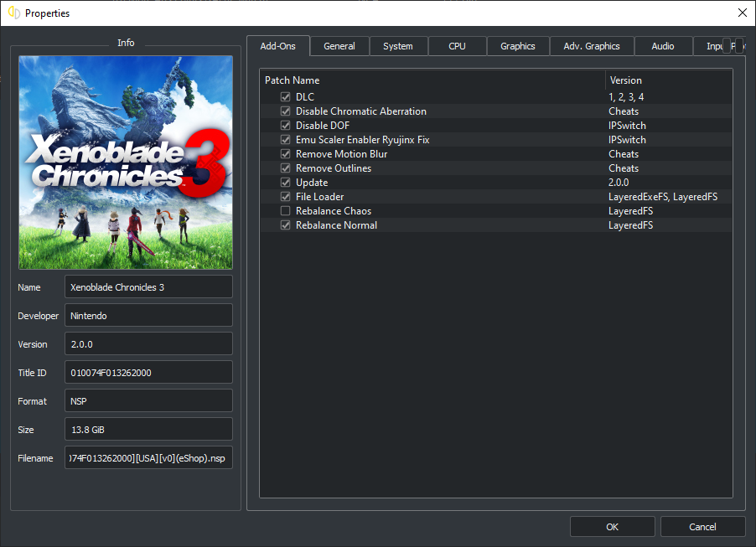Viewport: 756px width, 547px height.
Task: Click 'Cheats' cell for Remove Outlines
Action: (624, 168)
